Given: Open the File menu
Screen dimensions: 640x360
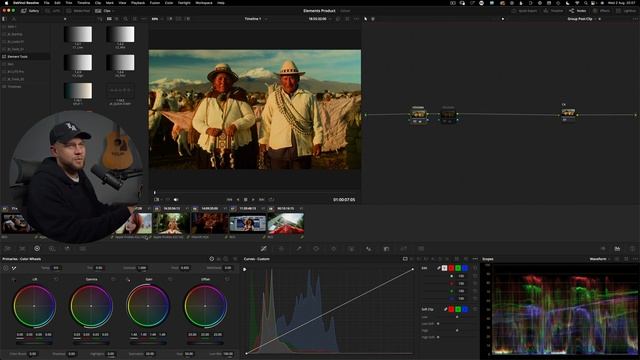Looking at the screenshot, I should click(47, 2).
